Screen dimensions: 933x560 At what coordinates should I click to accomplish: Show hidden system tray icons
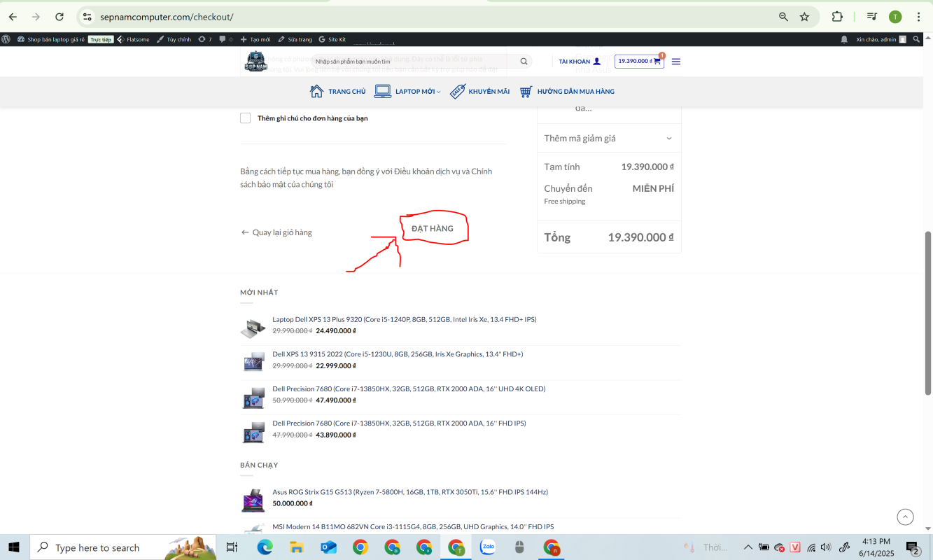tap(748, 547)
